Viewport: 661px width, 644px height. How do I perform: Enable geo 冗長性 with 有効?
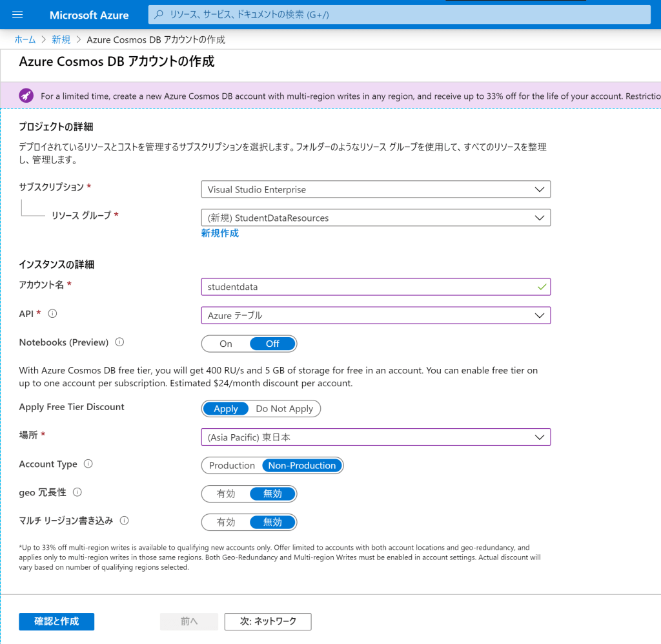[226, 494]
